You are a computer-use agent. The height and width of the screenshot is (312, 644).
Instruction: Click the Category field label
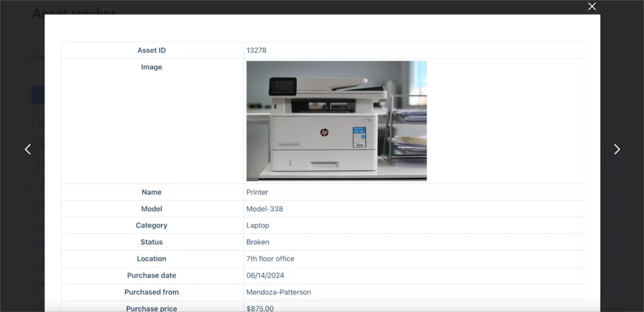click(x=152, y=225)
